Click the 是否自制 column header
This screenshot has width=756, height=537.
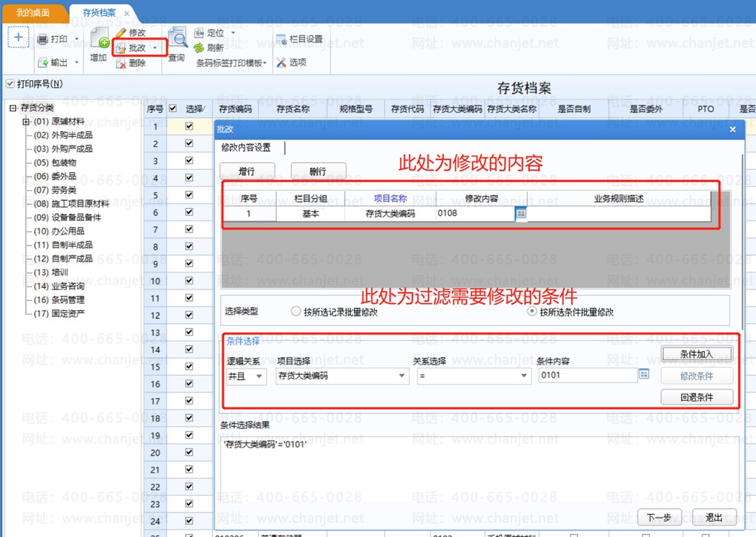pyautogui.click(x=574, y=109)
